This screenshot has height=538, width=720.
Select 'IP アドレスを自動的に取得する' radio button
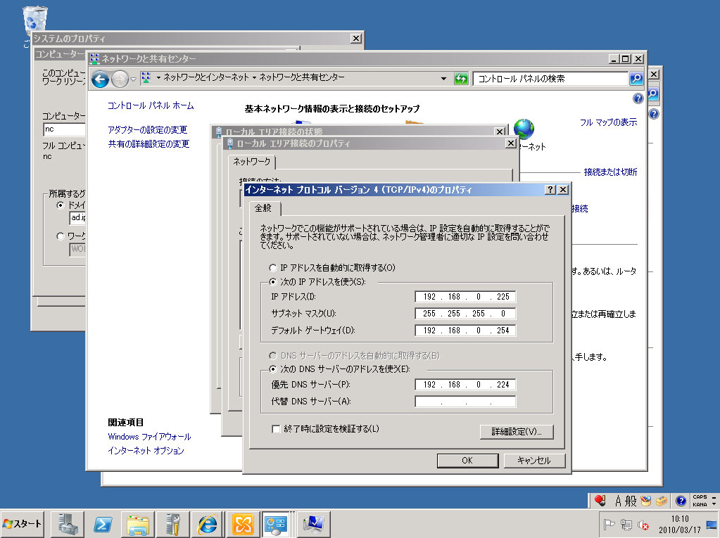[273, 268]
